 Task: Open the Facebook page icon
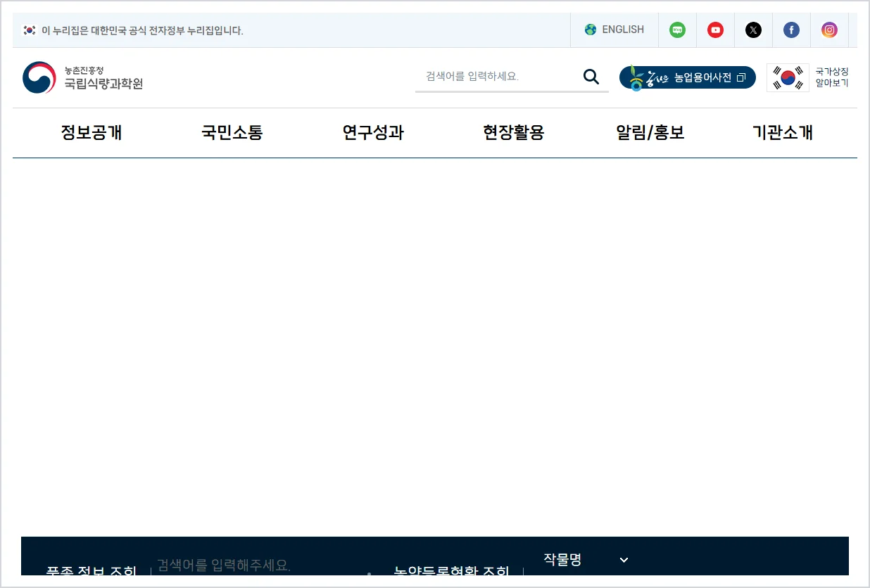pyautogui.click(x=791, y=30)
